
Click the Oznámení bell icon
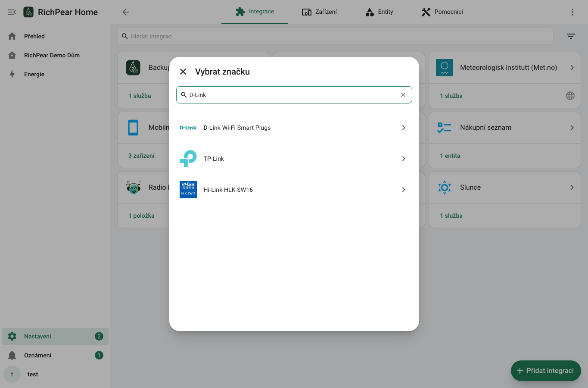(12, 355)
